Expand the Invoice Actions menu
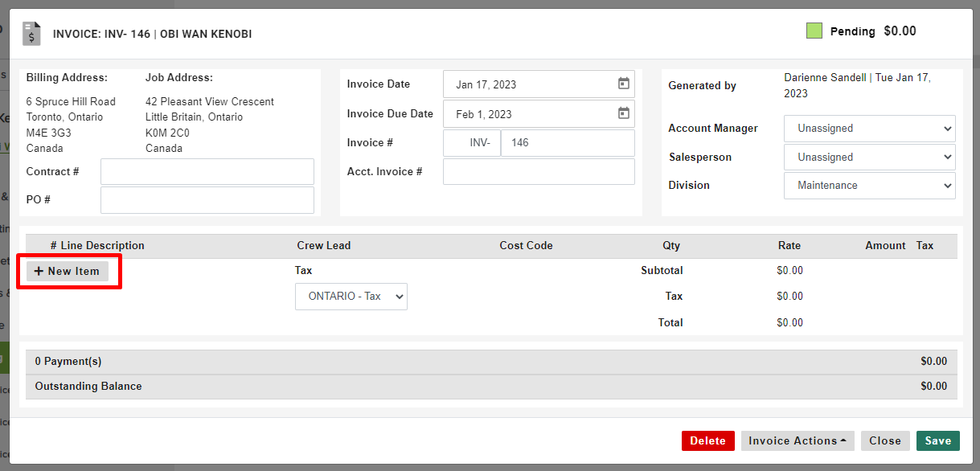This screenshot has height=471, width=980. click(797, 440)
